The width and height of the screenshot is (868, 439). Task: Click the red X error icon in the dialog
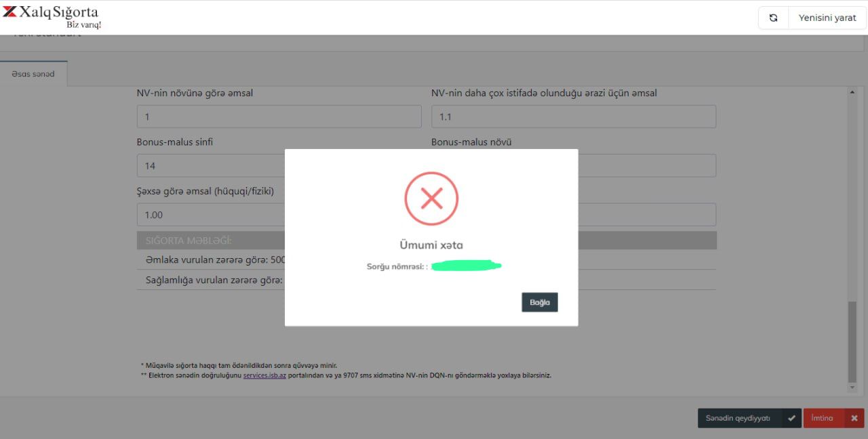tap(431, 198)
